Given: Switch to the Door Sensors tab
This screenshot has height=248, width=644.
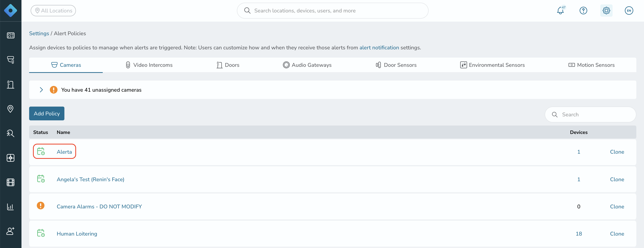Looking at the screenshot, I should point(396,65).
